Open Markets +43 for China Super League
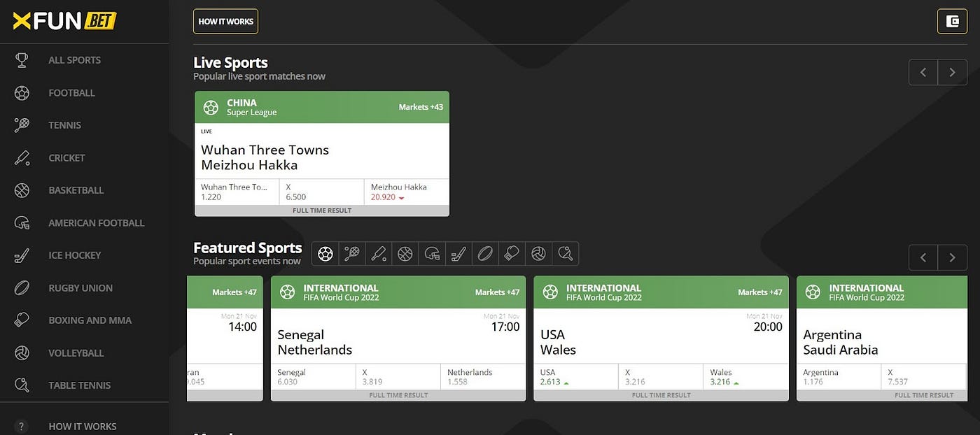Viewport: 980px width, 435px height. [x=421, y=107]
